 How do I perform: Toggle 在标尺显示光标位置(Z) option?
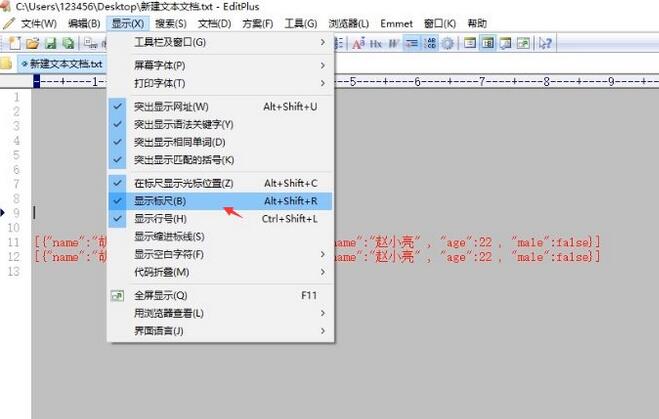[x=221, y=183]
